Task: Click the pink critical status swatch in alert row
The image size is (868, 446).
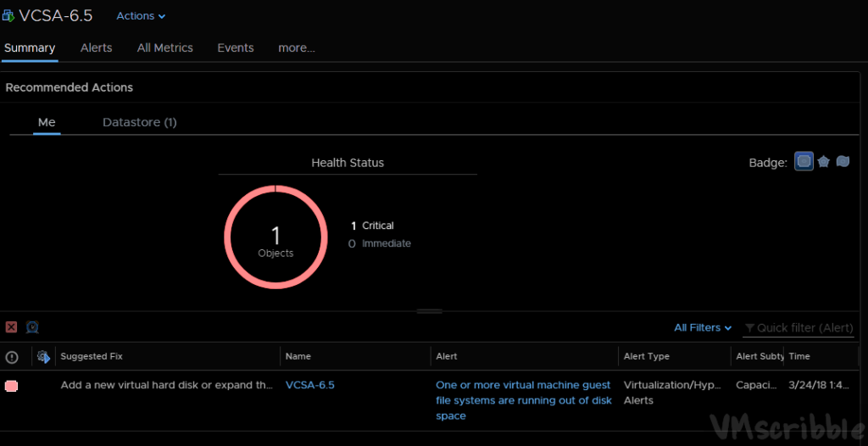Action: pyautogui.click(x=12, y=386)
